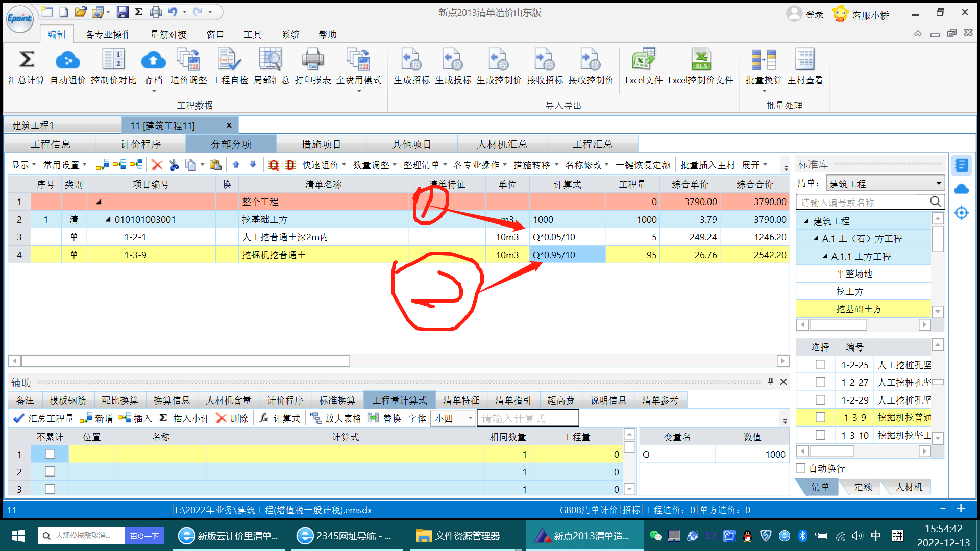Open the Excel文件 import icon
The height and width of the screenshot is (551, 980).
[x=644, y=59]
